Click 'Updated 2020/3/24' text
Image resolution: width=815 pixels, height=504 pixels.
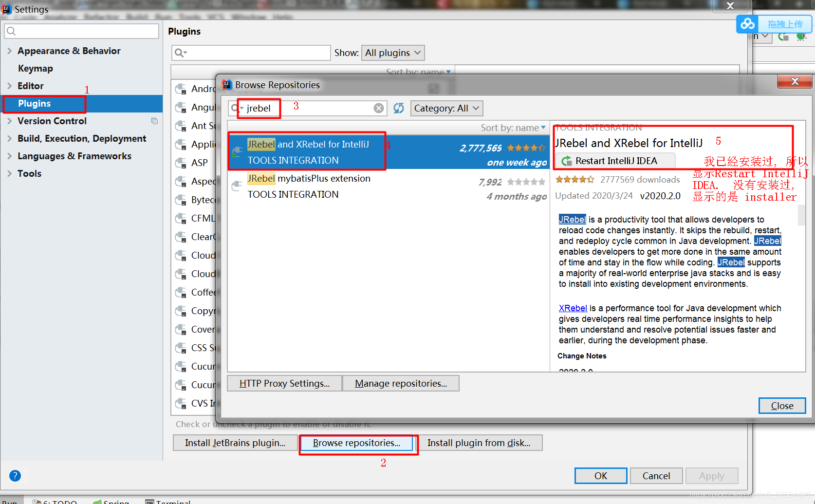(x=594, y=196)
